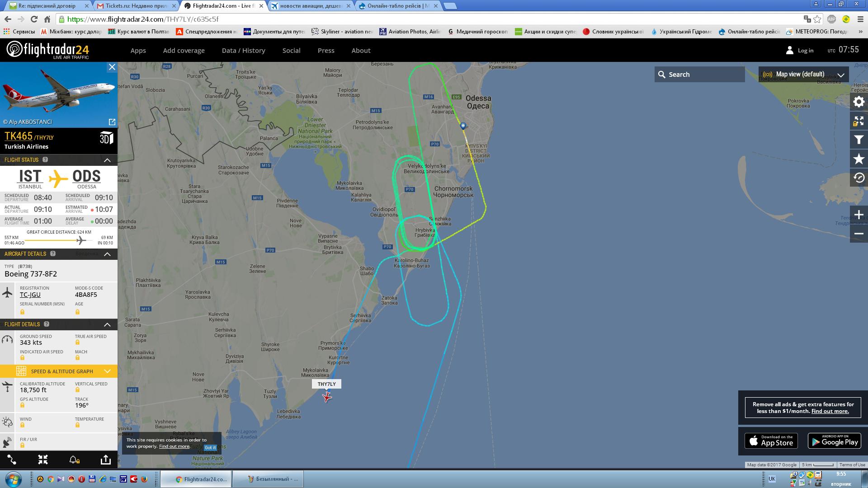Close the flight details side panel

112,67
